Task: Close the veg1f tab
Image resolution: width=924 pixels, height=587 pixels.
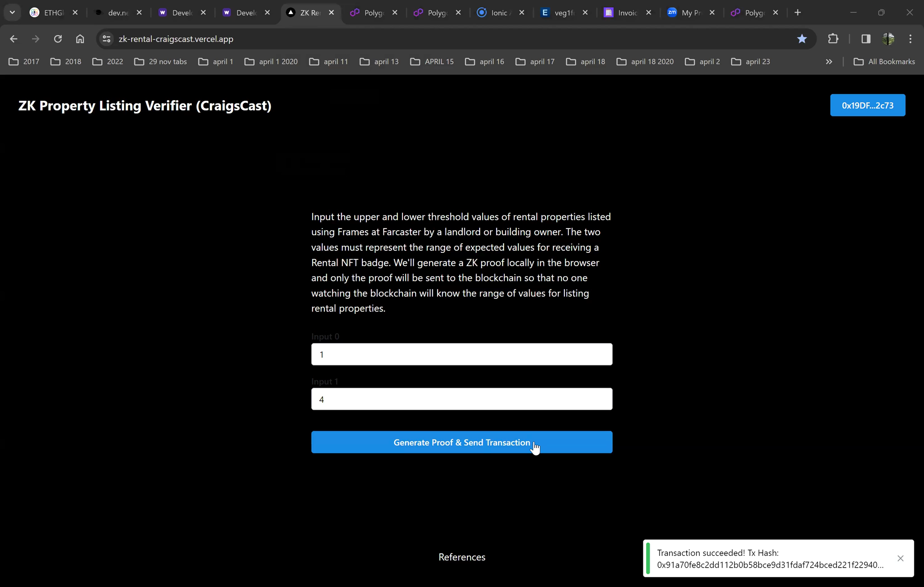Action: pyautogui.click(x=585, y=13)
